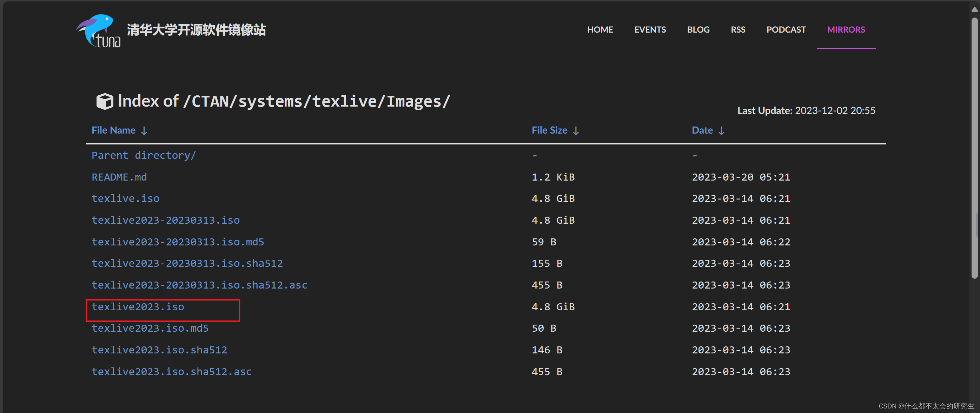Click the File Size column header

(549, 130)
